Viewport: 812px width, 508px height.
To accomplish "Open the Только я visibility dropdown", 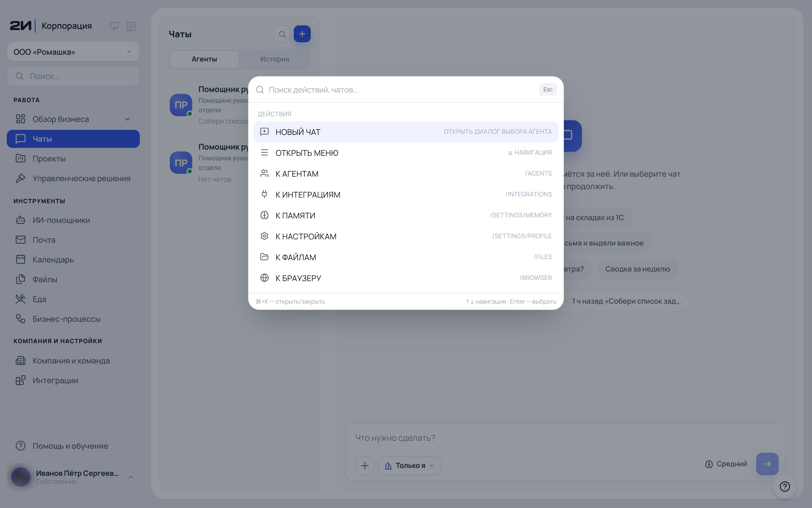I will point(409,465).
